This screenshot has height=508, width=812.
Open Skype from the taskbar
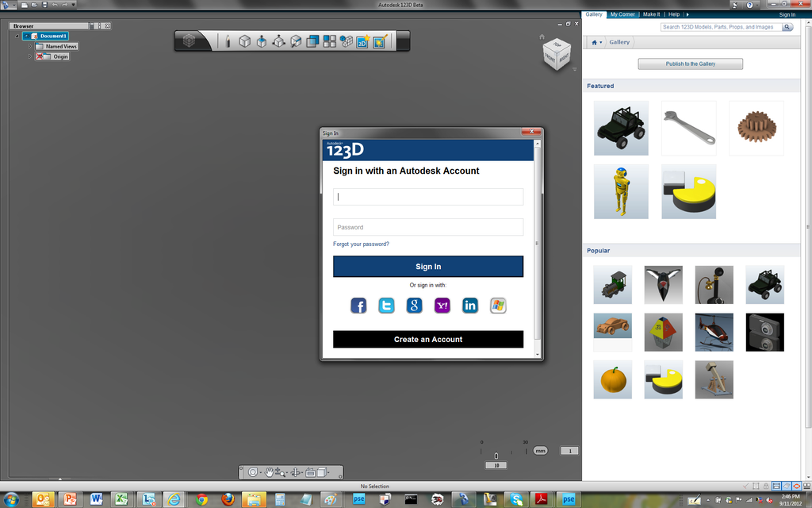pos(515,499)
